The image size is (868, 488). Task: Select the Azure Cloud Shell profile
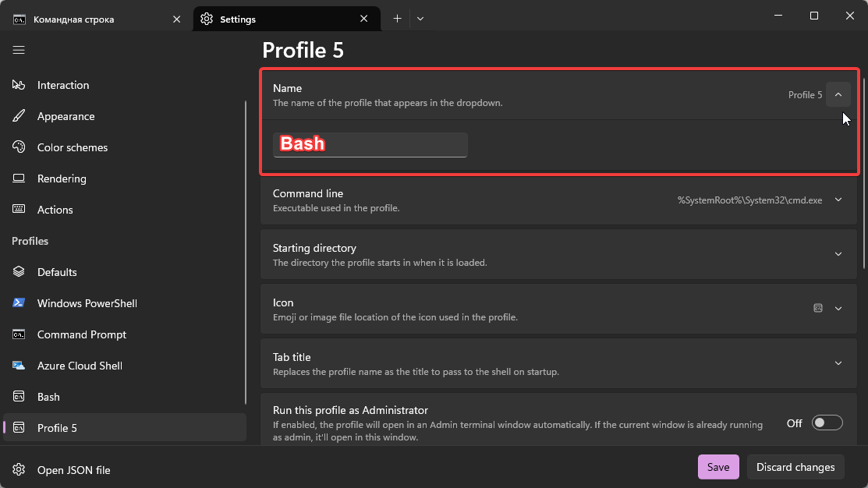pos(80,366)
